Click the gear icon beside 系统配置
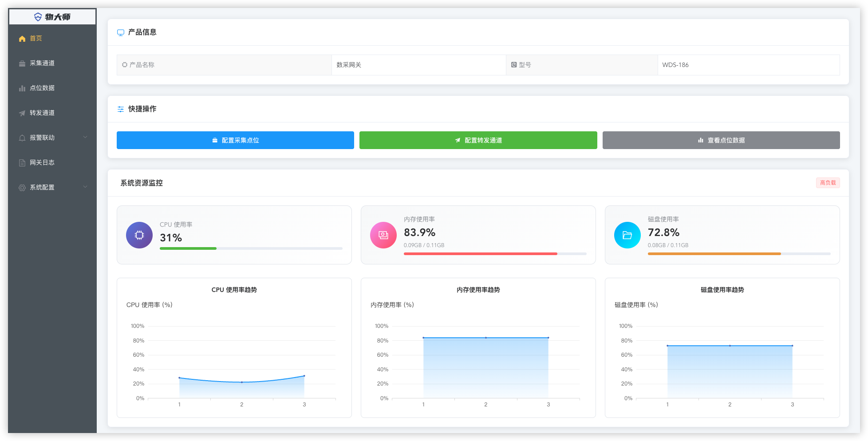Screen dimensions: 868x441 (x=22, y=188)
